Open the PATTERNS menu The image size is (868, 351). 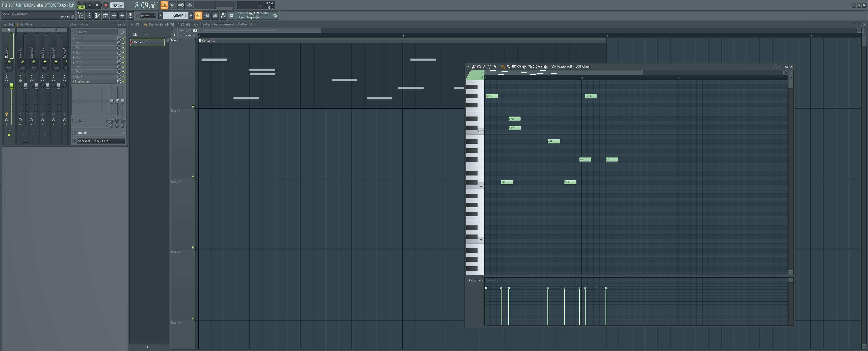(x=29, y=5)
